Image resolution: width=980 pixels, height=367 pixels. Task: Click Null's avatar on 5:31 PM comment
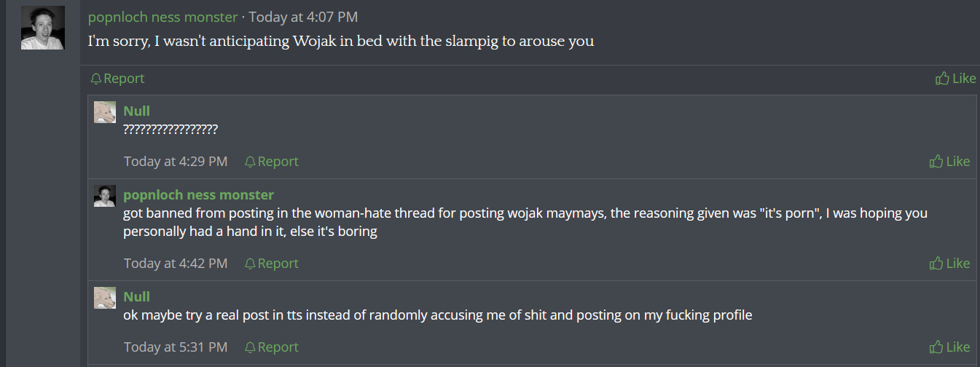pyautogui.click(x=105, y=298)
